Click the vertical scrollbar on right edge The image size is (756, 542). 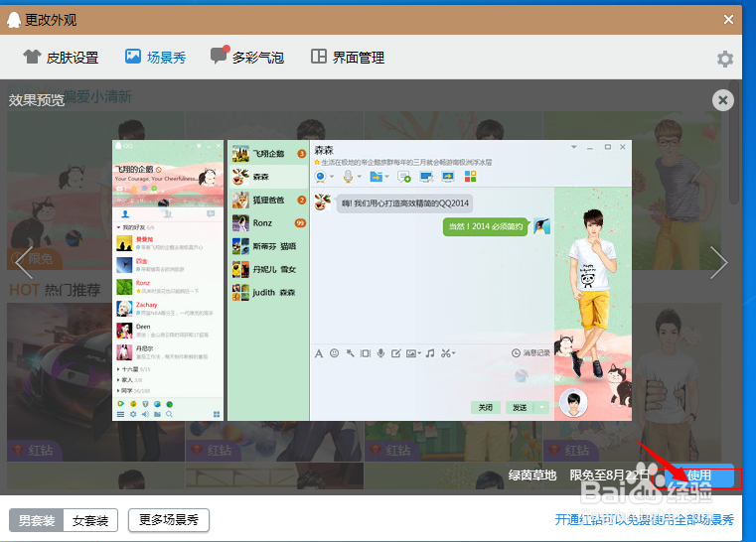[734, 145]
